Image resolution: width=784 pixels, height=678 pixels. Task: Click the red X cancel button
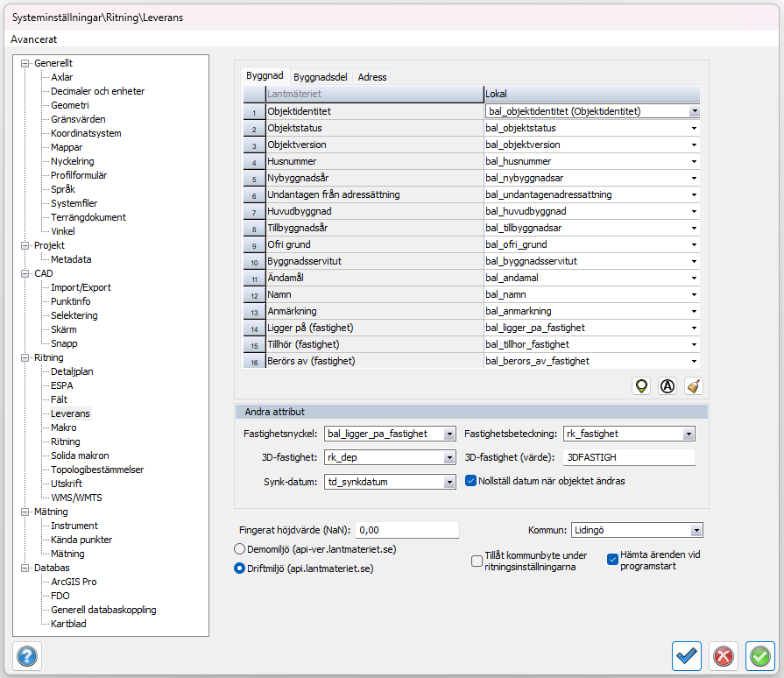pyautogui.click(x=724, y=655)
